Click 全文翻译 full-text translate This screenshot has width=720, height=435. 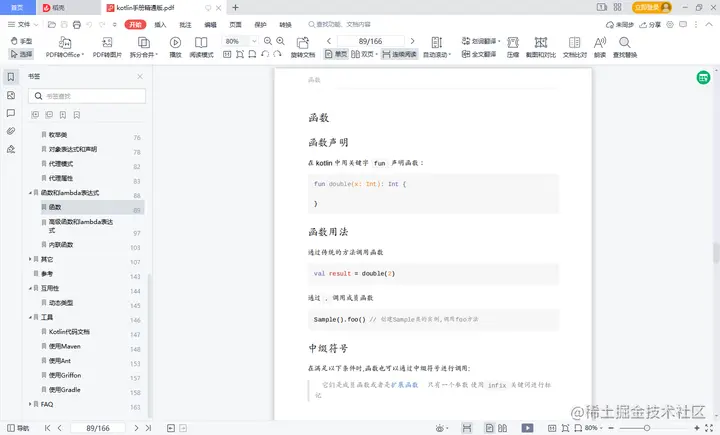[x=479, y=54]
